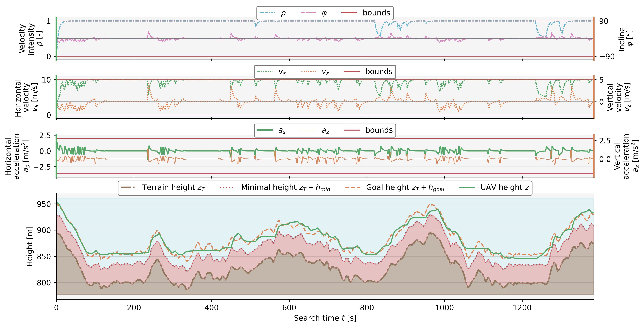Click the v_s legend entry marker
Viewport: 644px width, 327px height.
[x=265, y=72]
